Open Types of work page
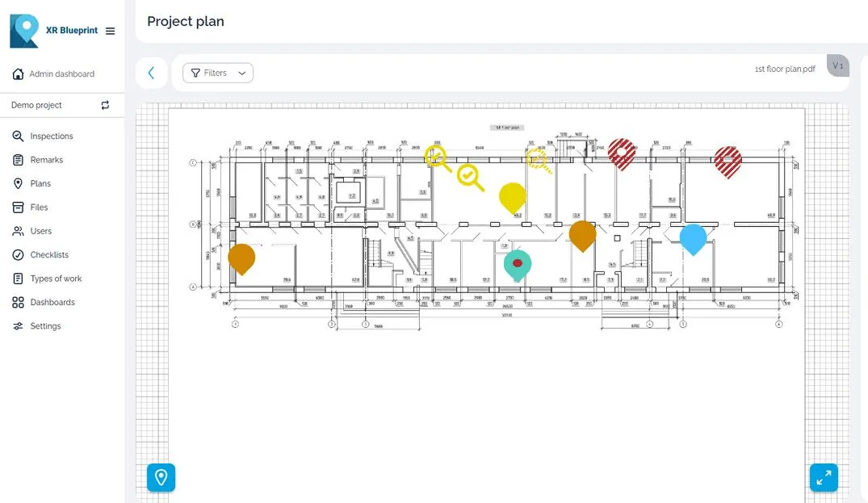 56,279
